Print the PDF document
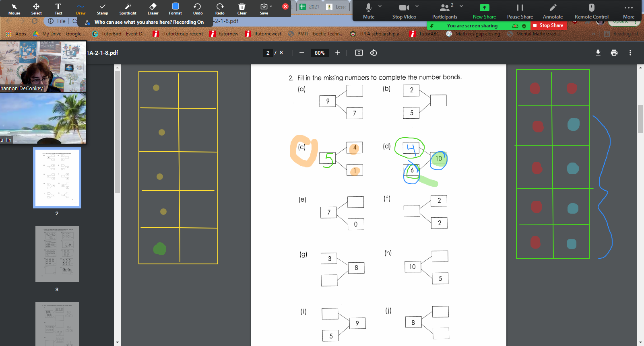This screenshot has width=644, height=346. tap(614, 53)
